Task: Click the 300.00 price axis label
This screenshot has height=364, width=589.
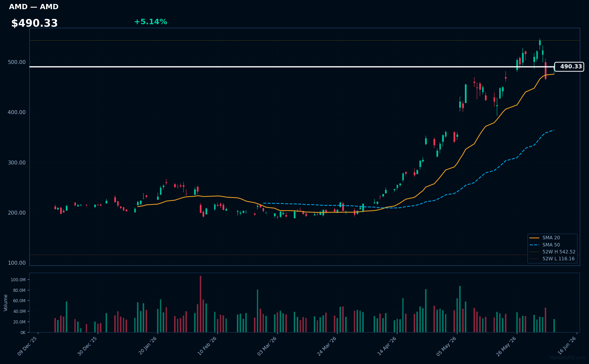Action: click(17, 163)
